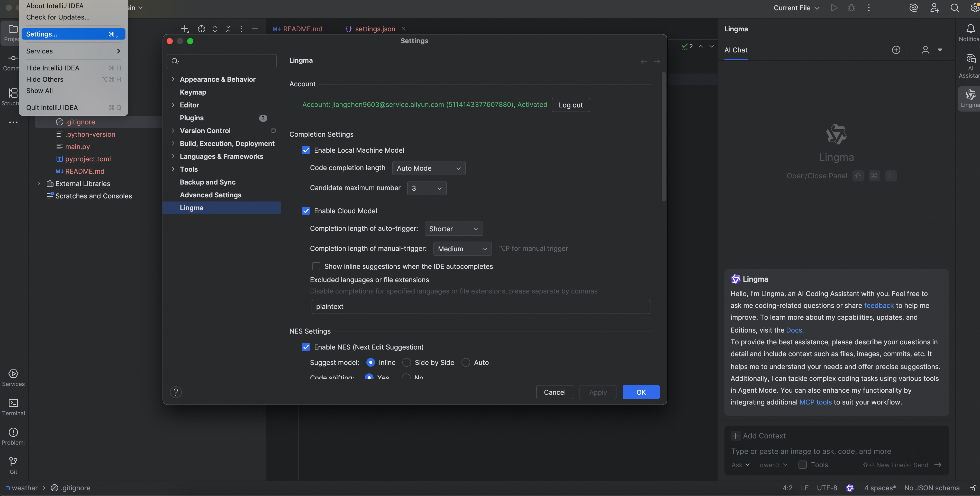Image resolution: width=980 pixels, height=496 pixels.
Task: Select the Inline suggest model radio
Action: (x=370, y=362)
